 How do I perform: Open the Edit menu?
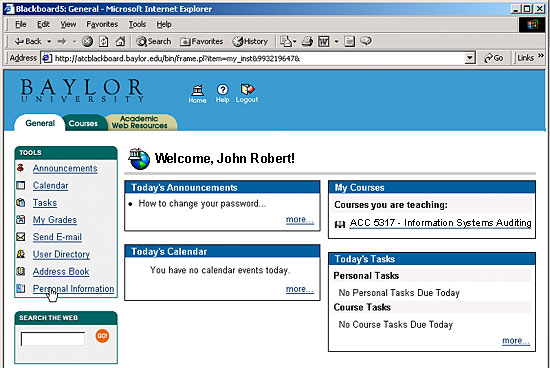pos(43,24)
